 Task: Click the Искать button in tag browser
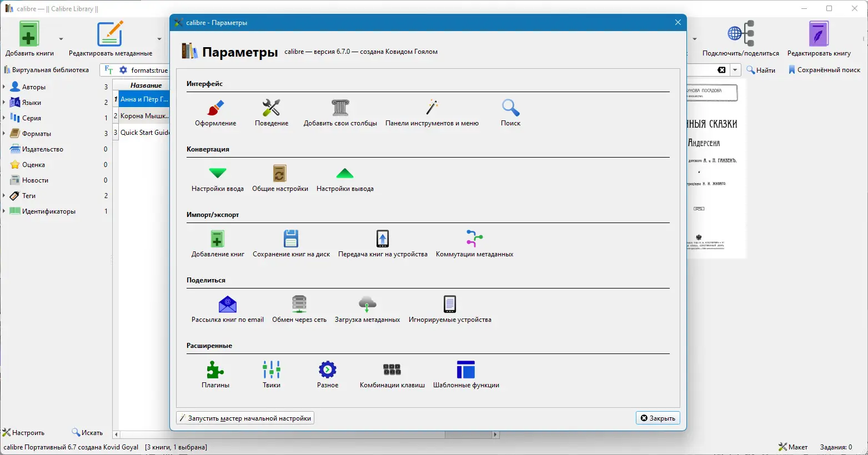click(x=87, y=432)
